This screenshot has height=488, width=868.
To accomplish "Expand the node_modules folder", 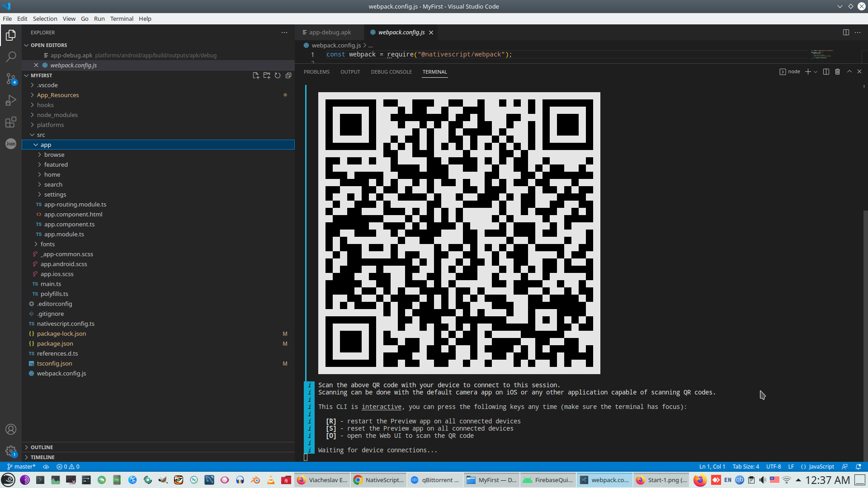I will coord(57,115).
